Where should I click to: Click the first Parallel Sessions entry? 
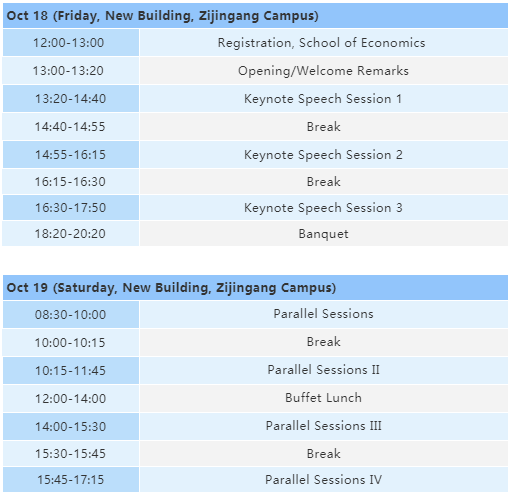point(324,314)
